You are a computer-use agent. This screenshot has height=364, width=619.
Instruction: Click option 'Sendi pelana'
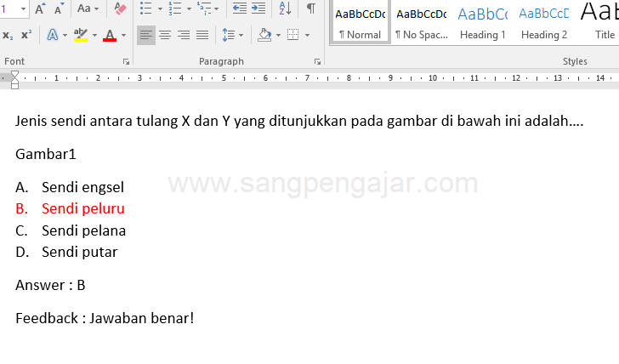[x=83, y=230]
